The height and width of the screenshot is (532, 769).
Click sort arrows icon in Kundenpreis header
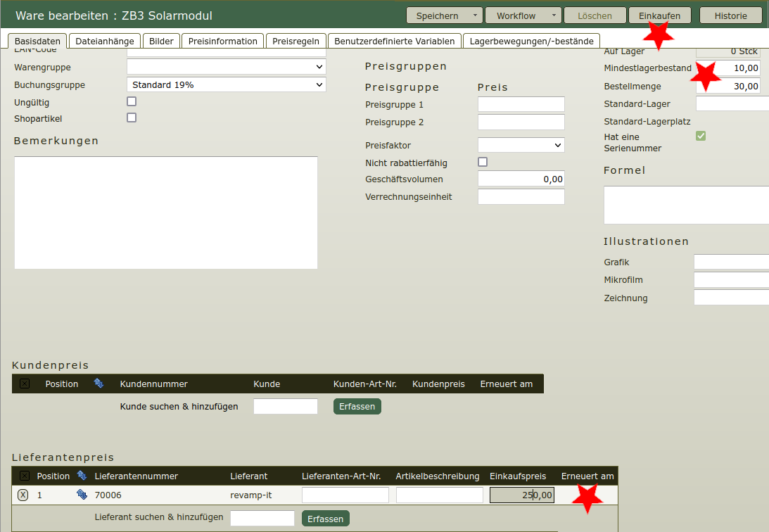98,384
